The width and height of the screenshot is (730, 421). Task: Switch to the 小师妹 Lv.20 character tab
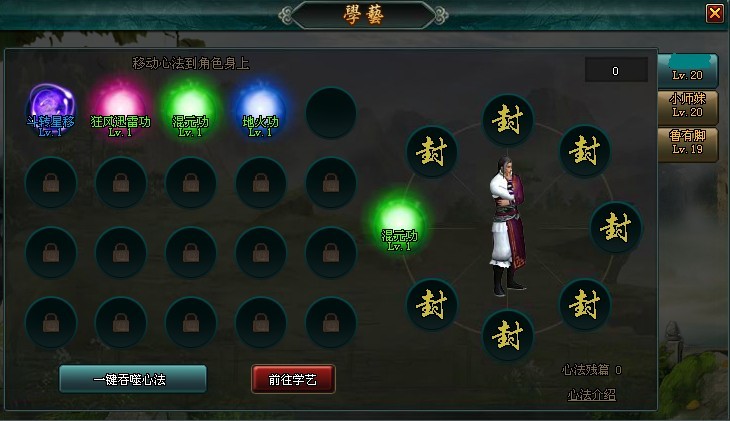(688, 106)
